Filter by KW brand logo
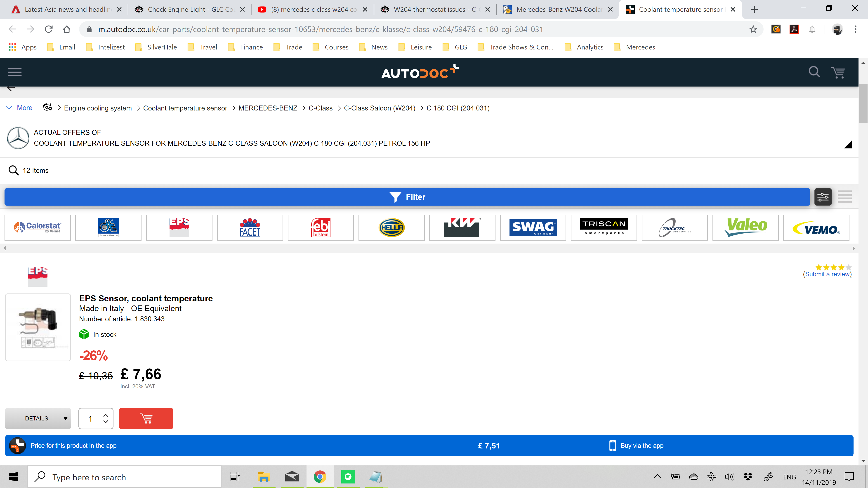 462,228
